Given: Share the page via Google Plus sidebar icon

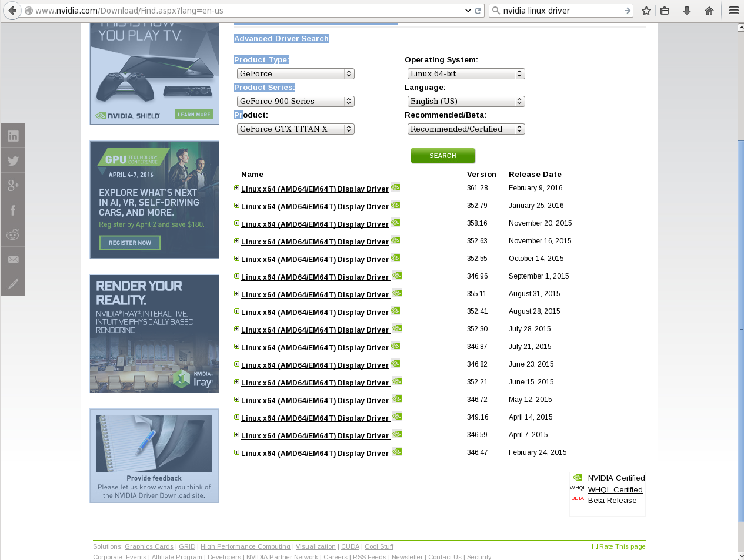Looking at the screenshot, I should click(x=13, y=185).
